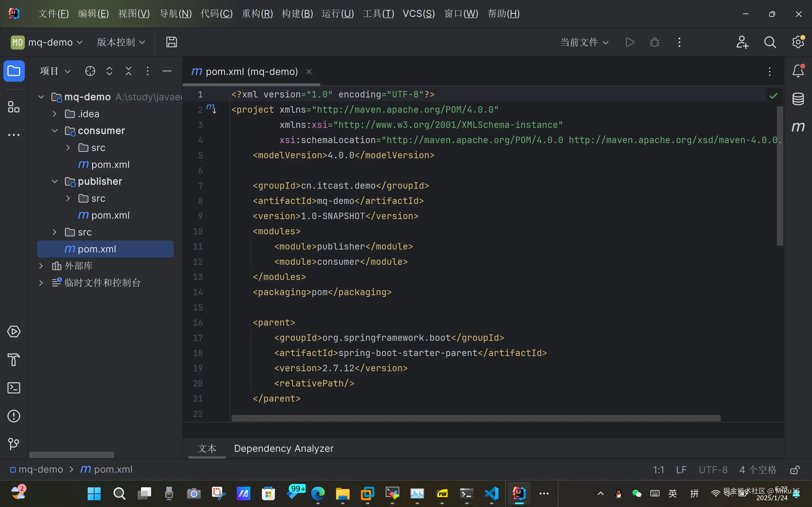
Task: Click the Save All floppy disk icon
Action: (x=171, y=42)
